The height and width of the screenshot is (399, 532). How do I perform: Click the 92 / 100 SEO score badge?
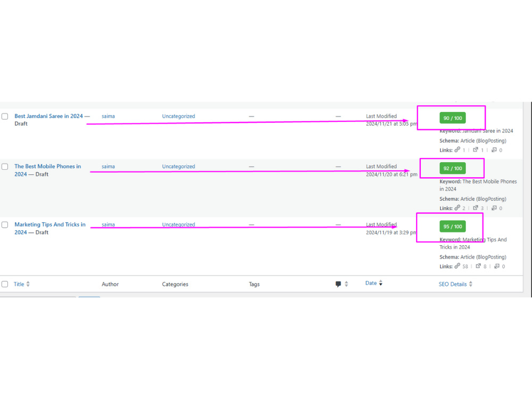point(453,168)
